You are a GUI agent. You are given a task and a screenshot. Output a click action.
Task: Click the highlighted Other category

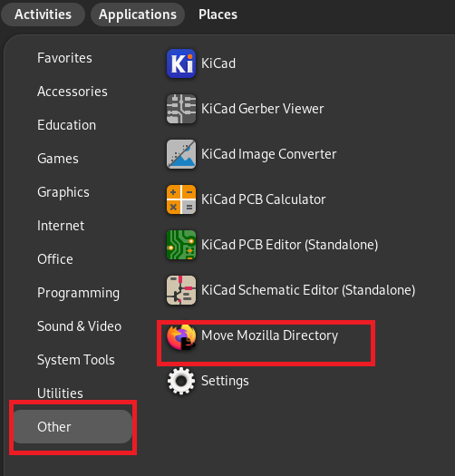[x=73, y=426]
